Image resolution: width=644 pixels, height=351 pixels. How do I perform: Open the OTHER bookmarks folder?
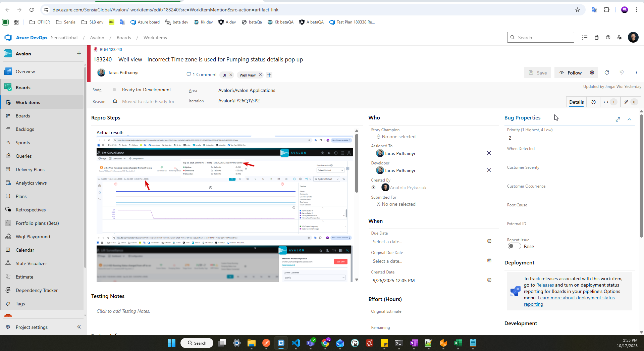40,22
